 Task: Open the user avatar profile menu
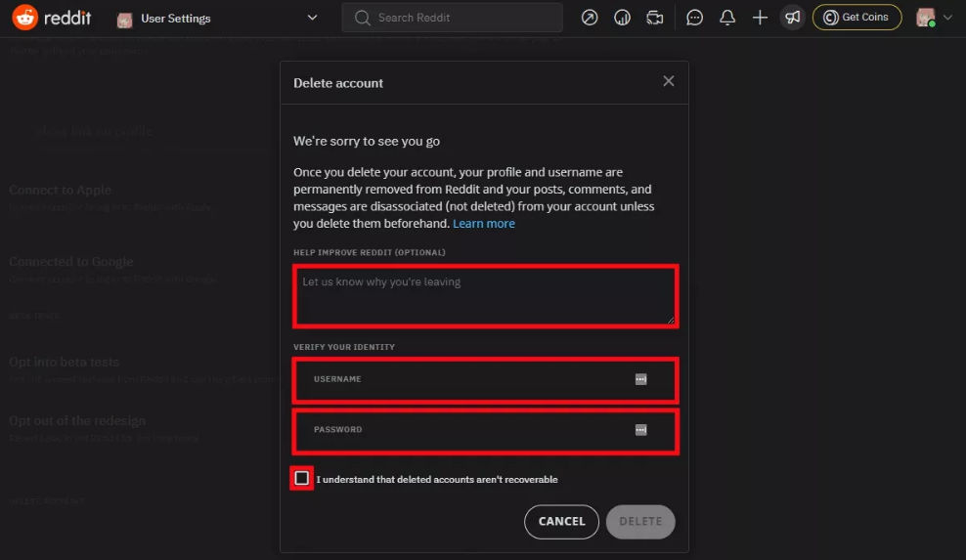(x=934, y=18)
